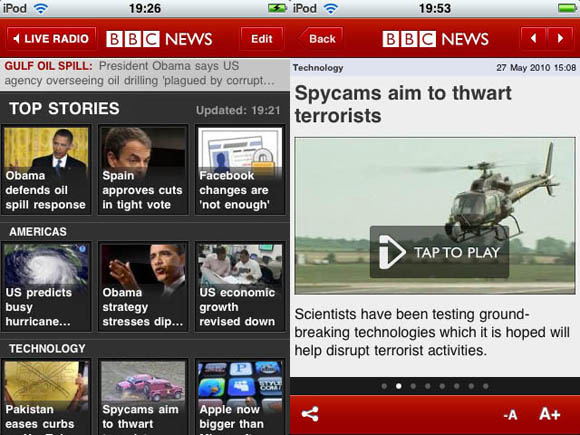Tap to play the helicopter video
The image size is (580, 435).
439,252
